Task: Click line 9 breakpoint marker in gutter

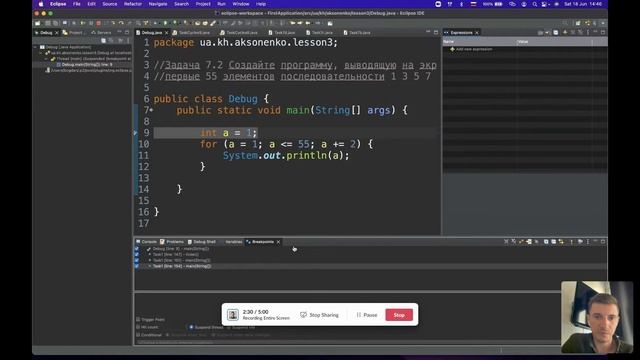Action: pos(136,133)
